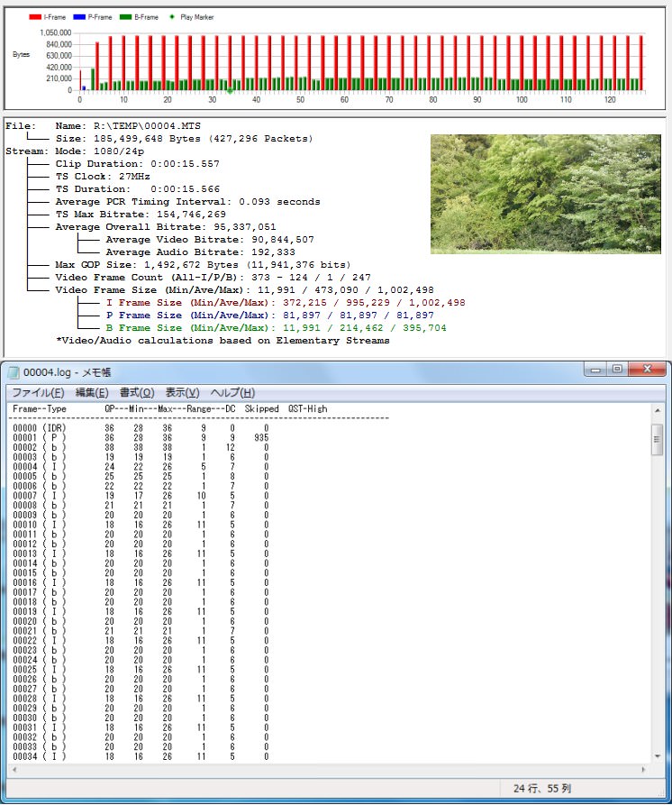The width and height of the screenshot is (672, 805).
Task: Open the 編集(E) menu
Action: (x=91, y=393)
